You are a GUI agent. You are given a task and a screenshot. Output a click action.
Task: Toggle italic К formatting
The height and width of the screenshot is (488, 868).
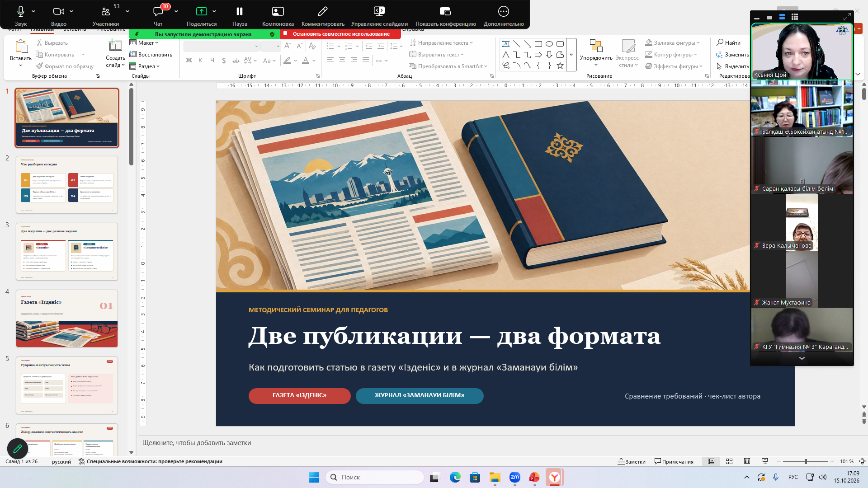click(x=200, y=60)
